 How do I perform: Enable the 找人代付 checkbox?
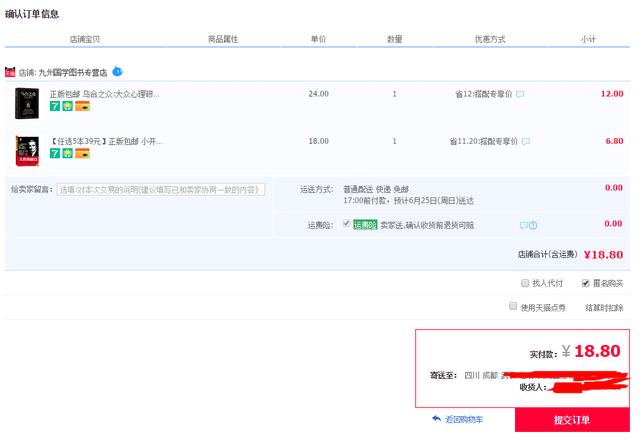pyautogui.click(x=524, y=282)
